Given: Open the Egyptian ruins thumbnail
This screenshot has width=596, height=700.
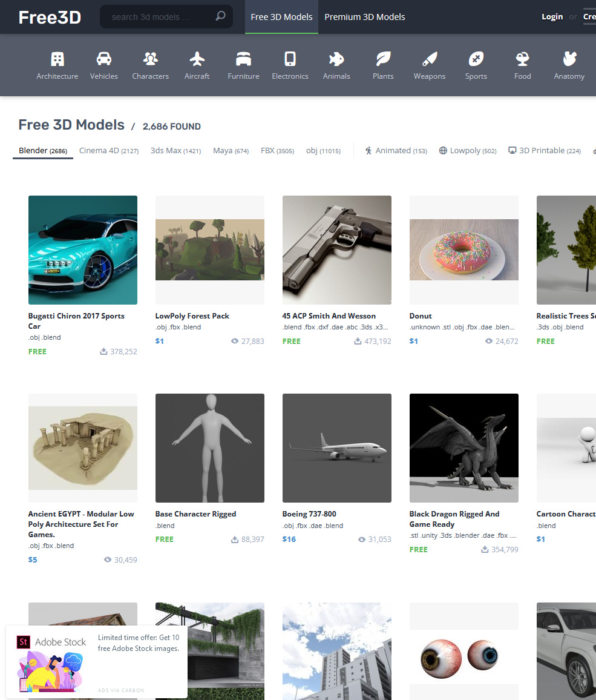Looking at the screenshot, I should [83, 447].
